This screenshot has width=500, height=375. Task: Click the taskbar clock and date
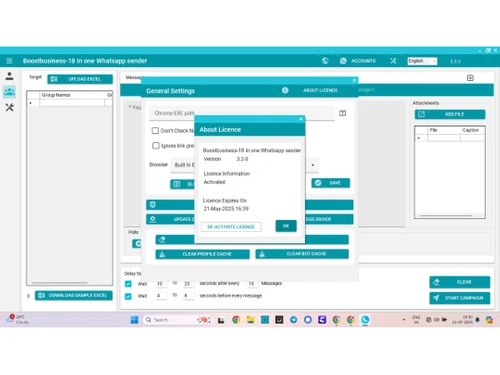point(463,320)
